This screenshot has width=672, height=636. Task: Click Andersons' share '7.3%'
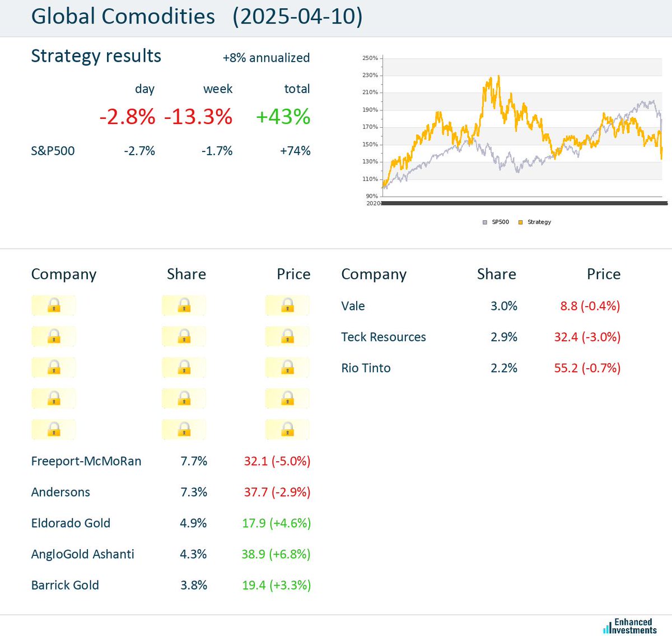194,492
